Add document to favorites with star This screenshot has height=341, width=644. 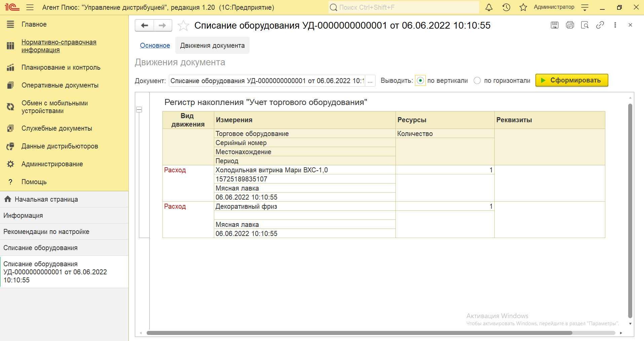coord(183,26)
